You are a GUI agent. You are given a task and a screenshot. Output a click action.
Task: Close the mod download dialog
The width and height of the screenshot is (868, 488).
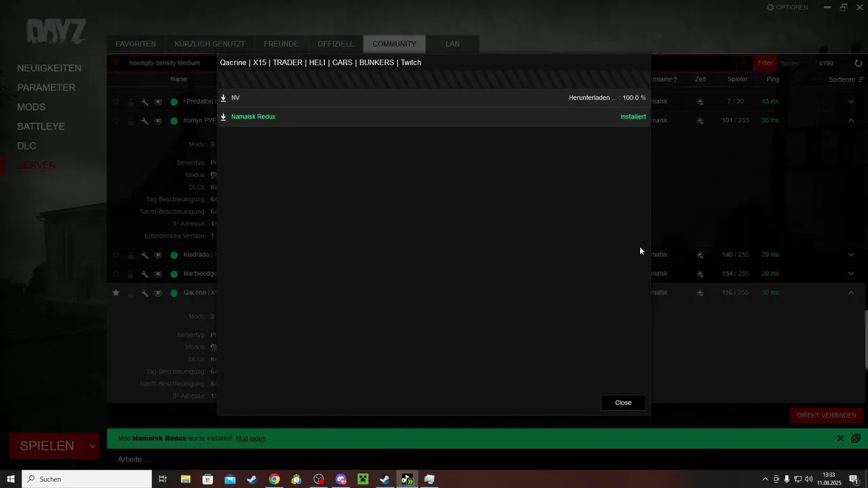click(623, 403)
